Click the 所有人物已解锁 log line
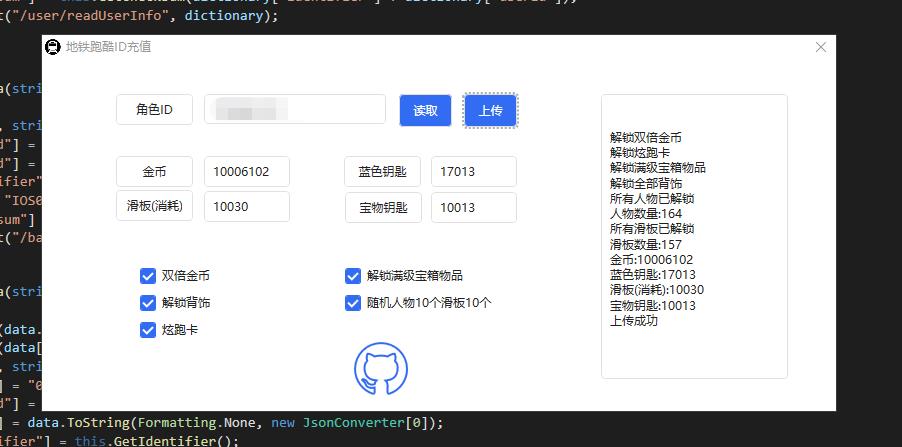 click(x=652, y=198)
